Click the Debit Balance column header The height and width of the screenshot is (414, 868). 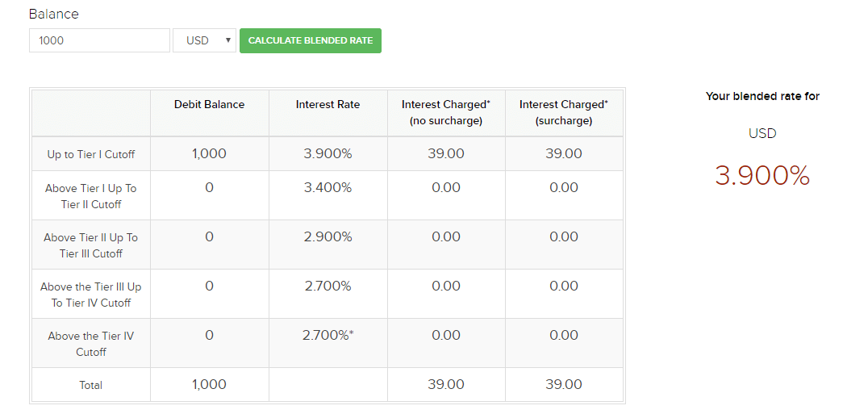click(x=209, y=105)
